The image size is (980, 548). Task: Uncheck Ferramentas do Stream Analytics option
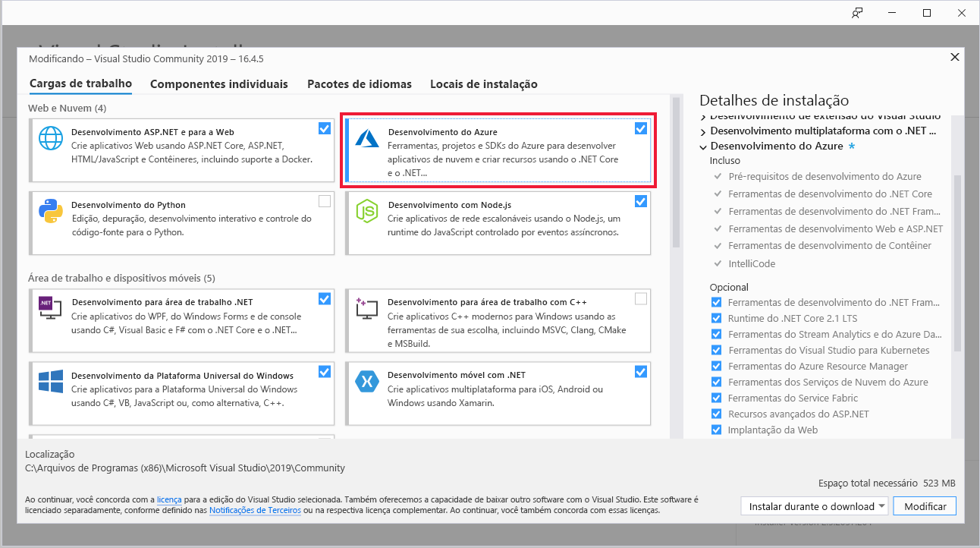click(x=716, y=335)
